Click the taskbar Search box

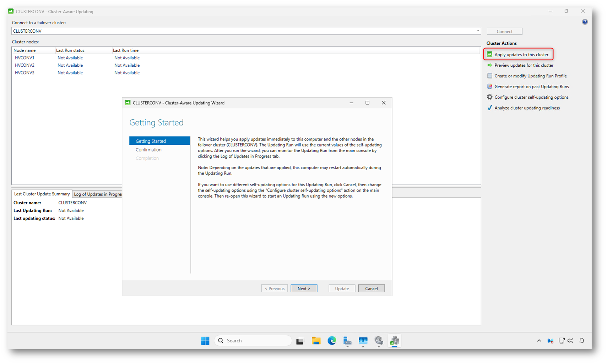click(253, 341)
